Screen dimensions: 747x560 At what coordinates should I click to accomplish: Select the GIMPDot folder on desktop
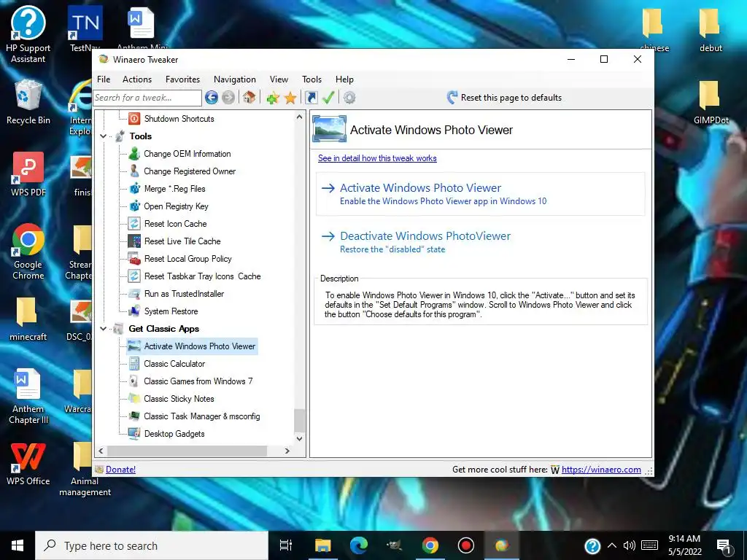pyautogui.click(x=711, y=102)
